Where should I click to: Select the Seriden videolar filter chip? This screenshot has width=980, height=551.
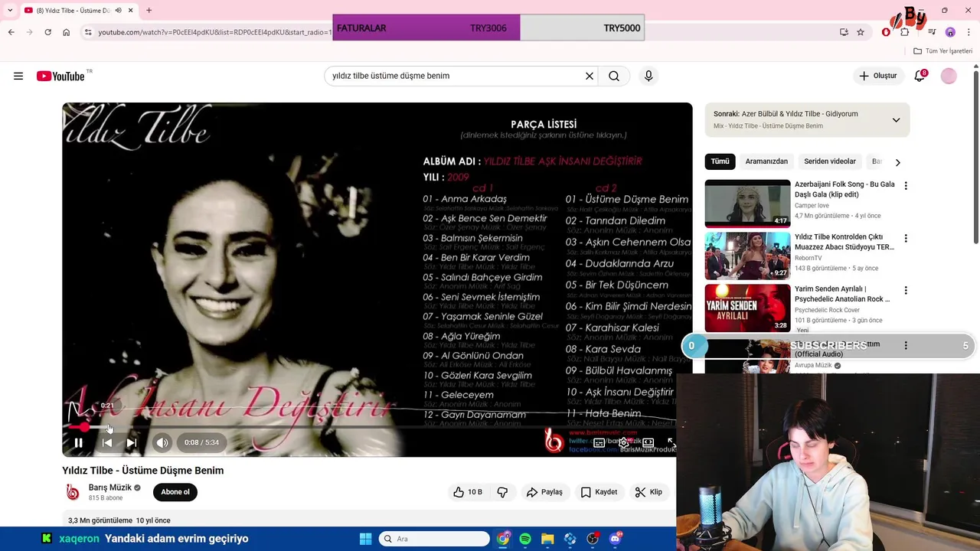(x=830, y=161)
